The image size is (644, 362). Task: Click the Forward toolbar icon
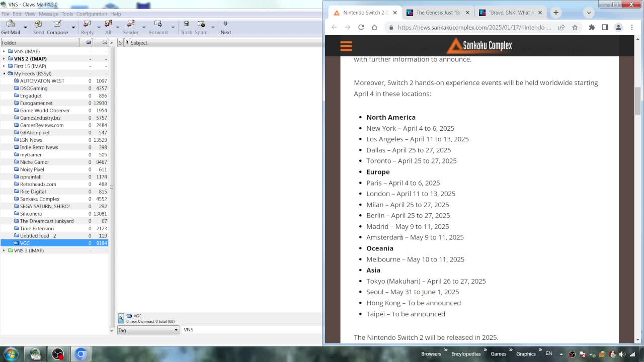[158, 27]
